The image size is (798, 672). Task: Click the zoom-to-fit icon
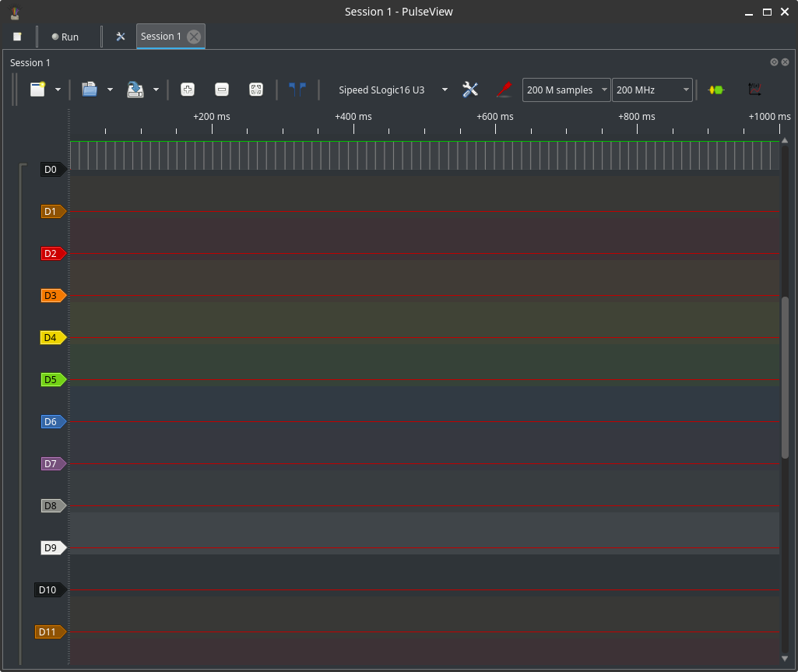click(256, 90)
